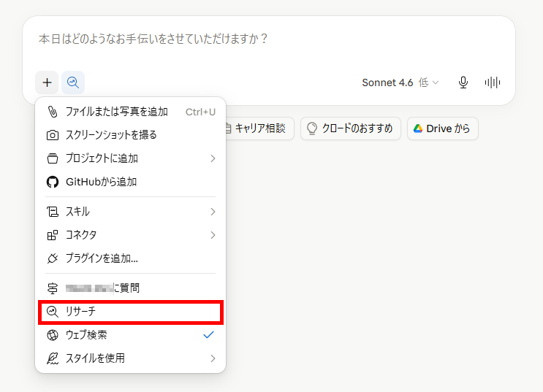Start voice mode with waveform icon
Screen dimensions: 543x392
pyautogui.click(x=492, y=82)
